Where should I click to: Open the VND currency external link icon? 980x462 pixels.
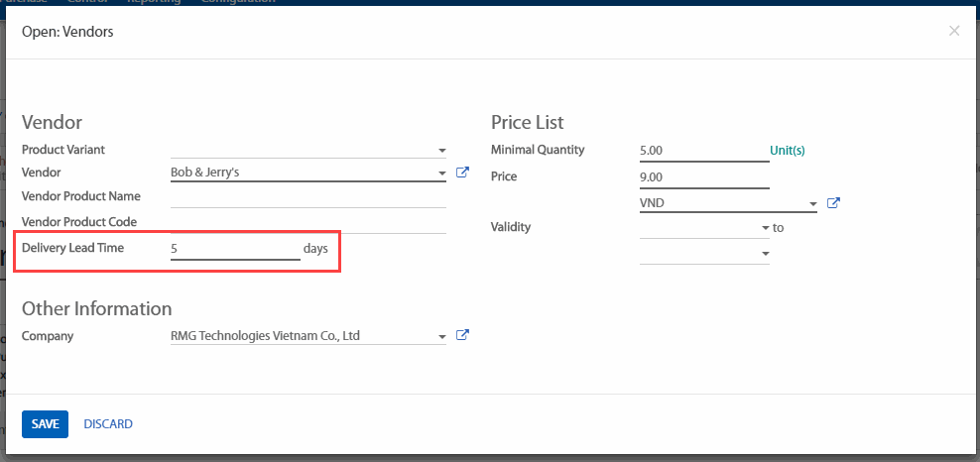tap(834, 203)
